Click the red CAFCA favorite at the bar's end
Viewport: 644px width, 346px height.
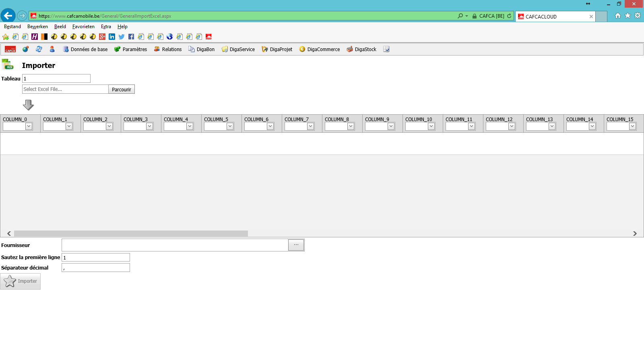[x=208, y=37]
